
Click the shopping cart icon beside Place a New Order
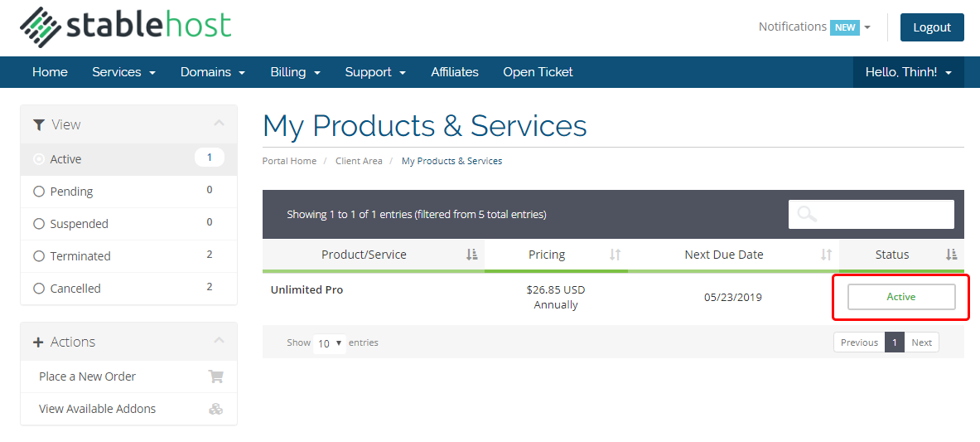click(x=215, y=376)
